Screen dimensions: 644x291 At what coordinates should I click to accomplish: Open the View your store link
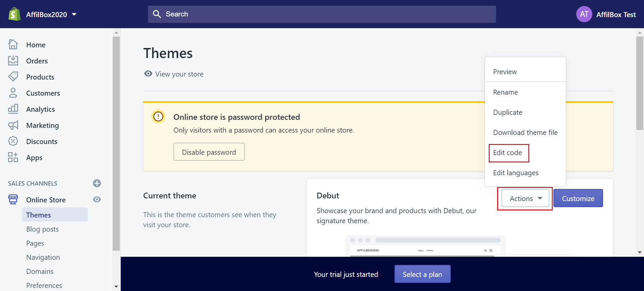(179, 74)
